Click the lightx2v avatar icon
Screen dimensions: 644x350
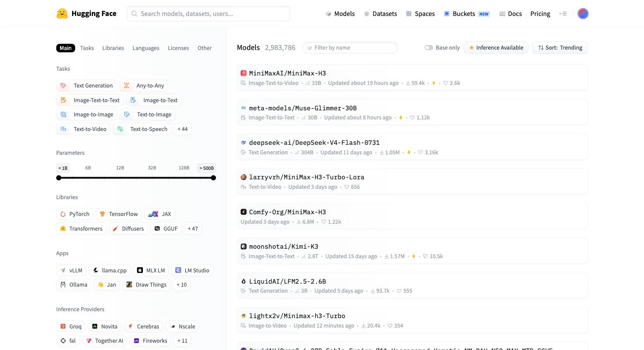coord(243,316)
